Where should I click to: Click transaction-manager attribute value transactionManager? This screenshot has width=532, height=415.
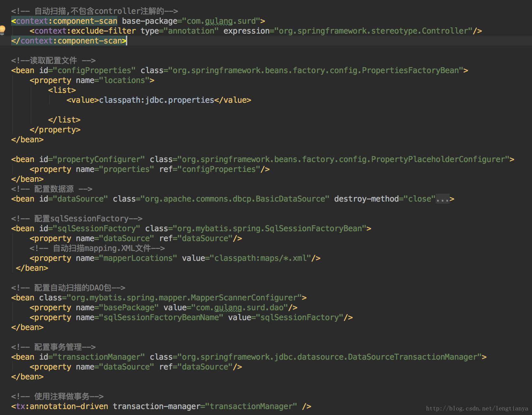pos(251,406)
